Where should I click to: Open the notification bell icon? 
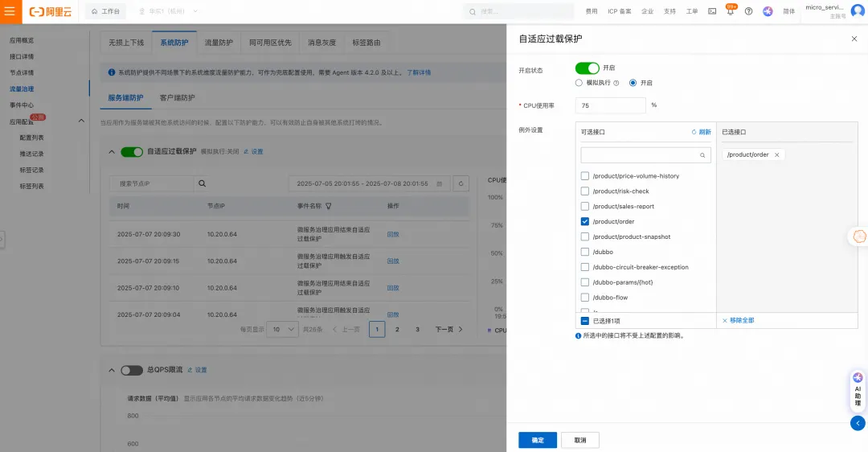point(730,11)
